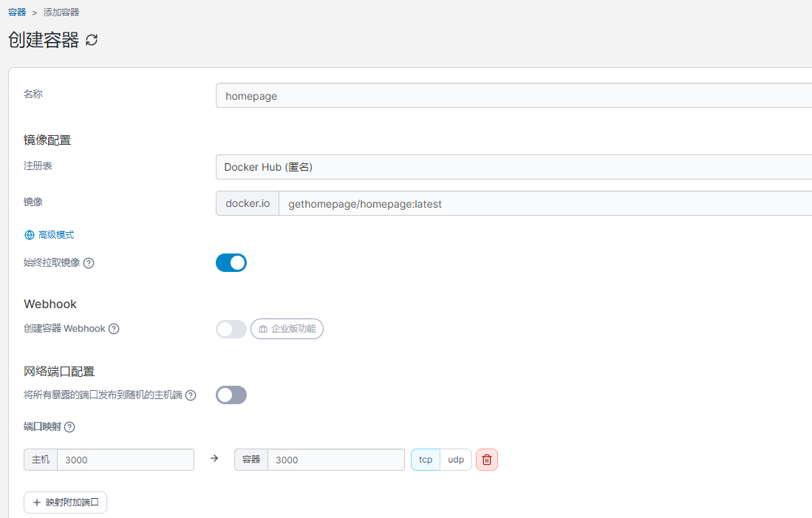Click the 镜像 field gethomepage/homepage:latest

point(545,203)
